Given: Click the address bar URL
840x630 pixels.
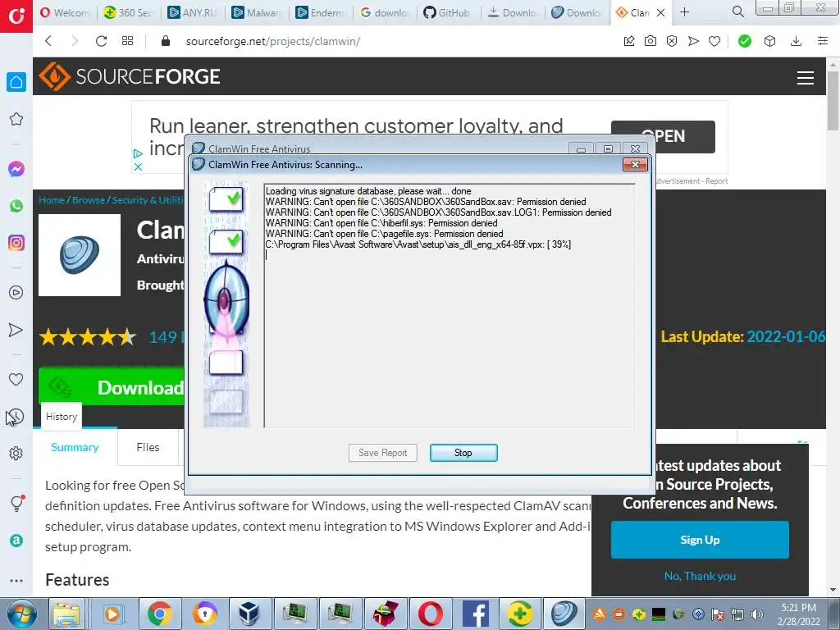Looking at the screenshot, I should pyautogui.click(x=272, y=41).
